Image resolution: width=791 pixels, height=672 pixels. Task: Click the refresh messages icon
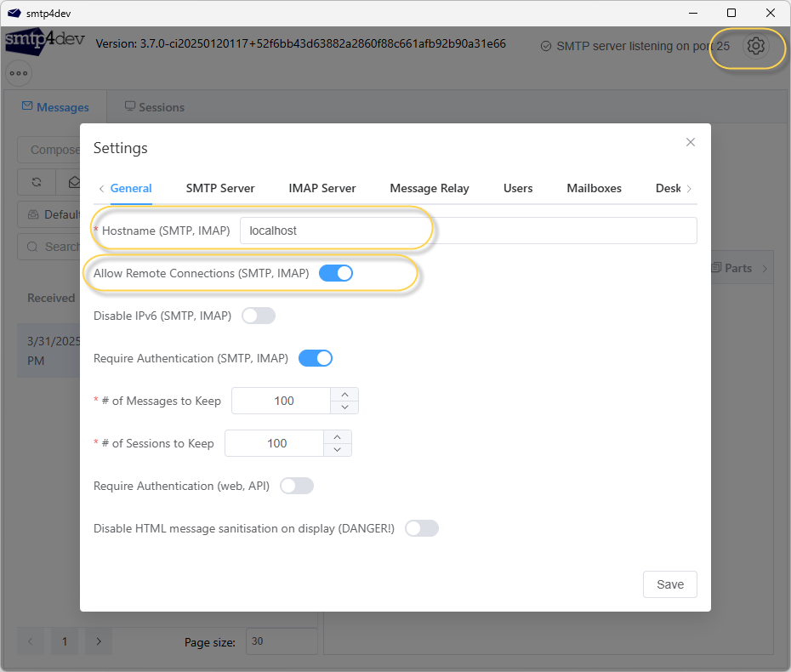click(x=37, y=182)
